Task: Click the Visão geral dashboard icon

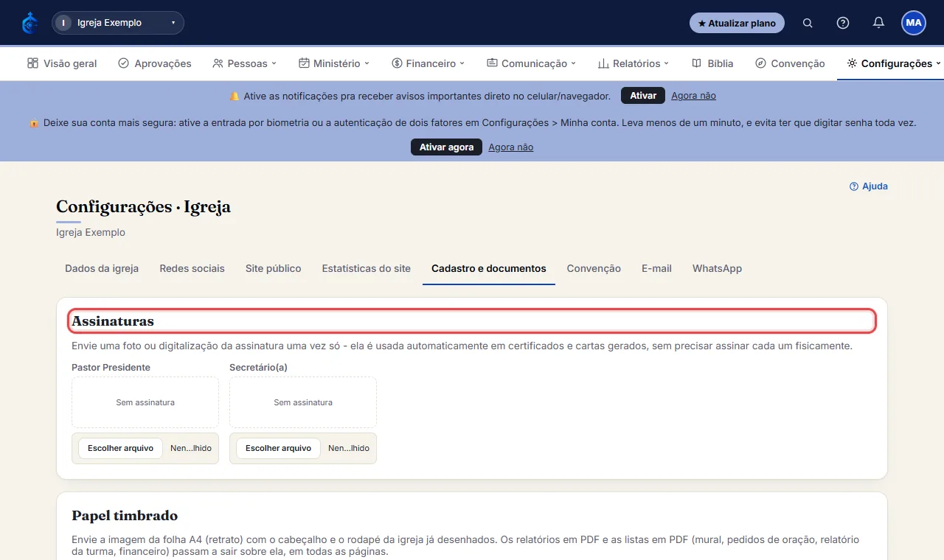Action: tap(32, 63)
